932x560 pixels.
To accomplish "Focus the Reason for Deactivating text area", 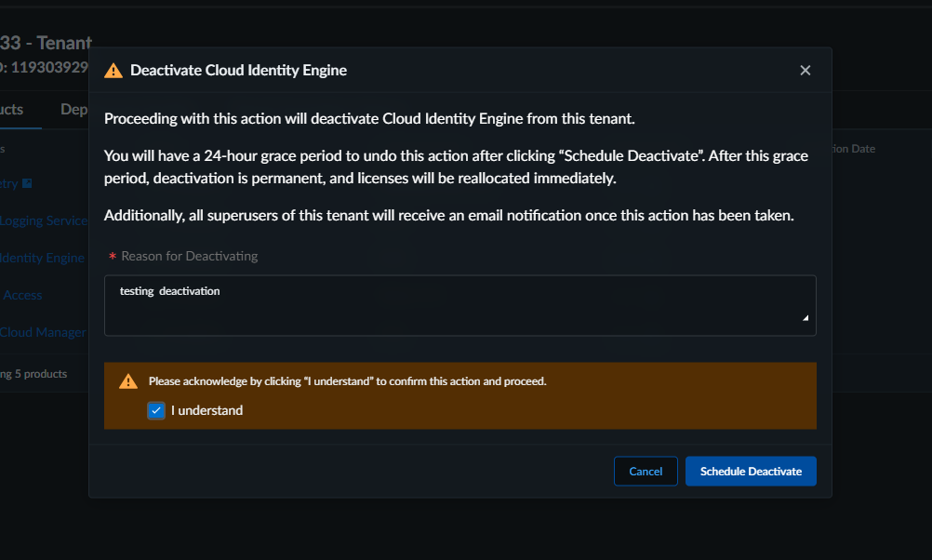I will [x=459, y=305].
